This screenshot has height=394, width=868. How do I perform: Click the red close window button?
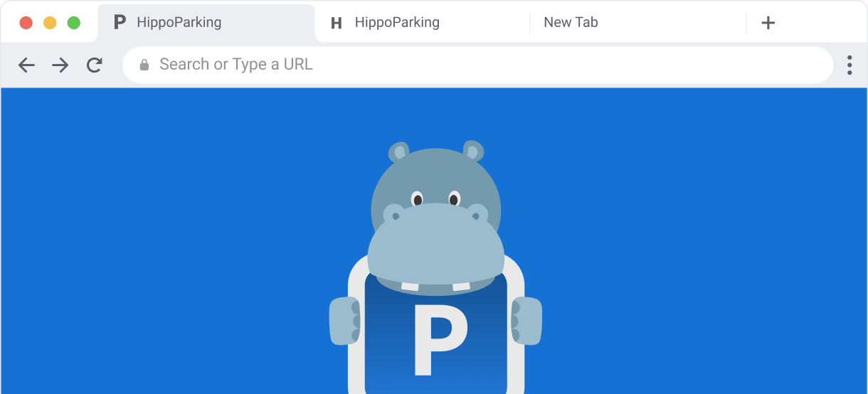pyautogui.click(x=26, y=23)
